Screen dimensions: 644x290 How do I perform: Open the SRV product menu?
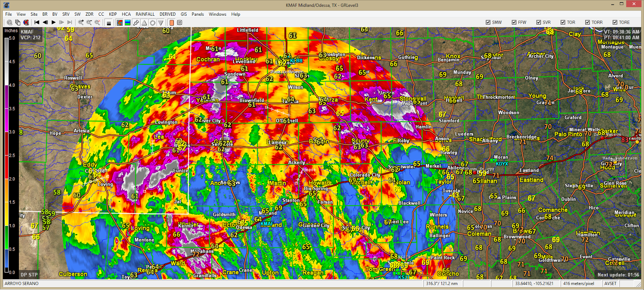click(x=66, y=14)
